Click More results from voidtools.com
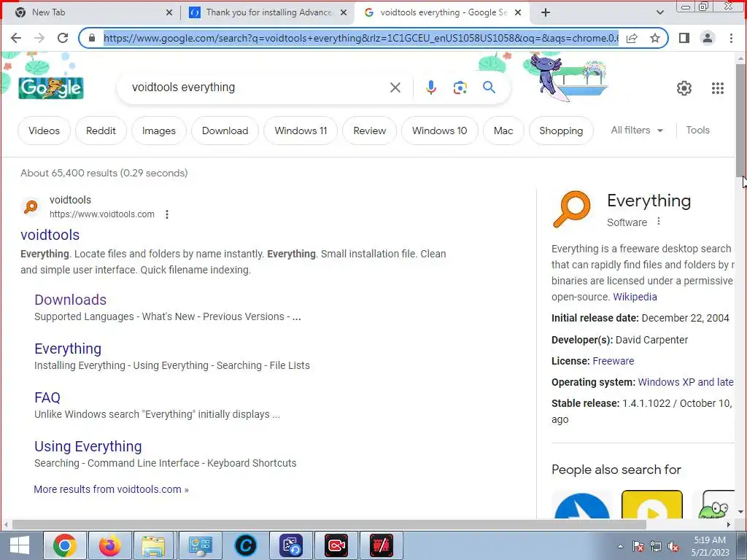This screenshot has height=560, width=747. pos(111,489)
